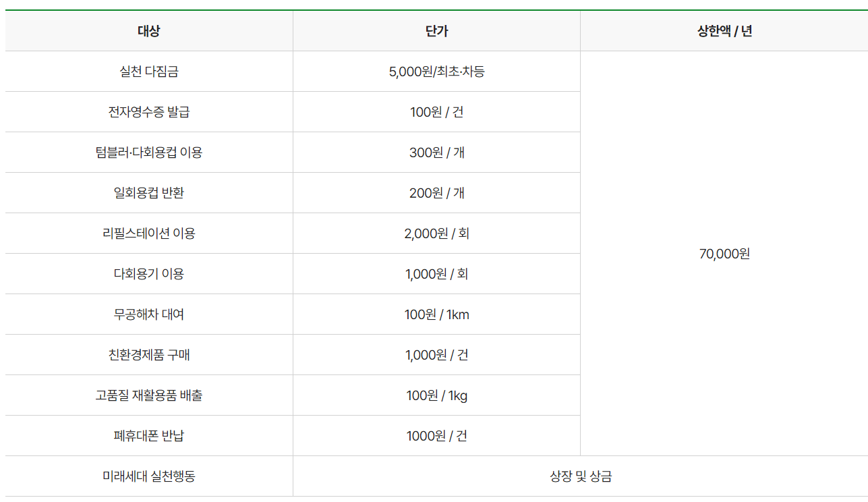Select the 상장 및 상금 cell
The image size is (868, 502).
coord(581,476)
